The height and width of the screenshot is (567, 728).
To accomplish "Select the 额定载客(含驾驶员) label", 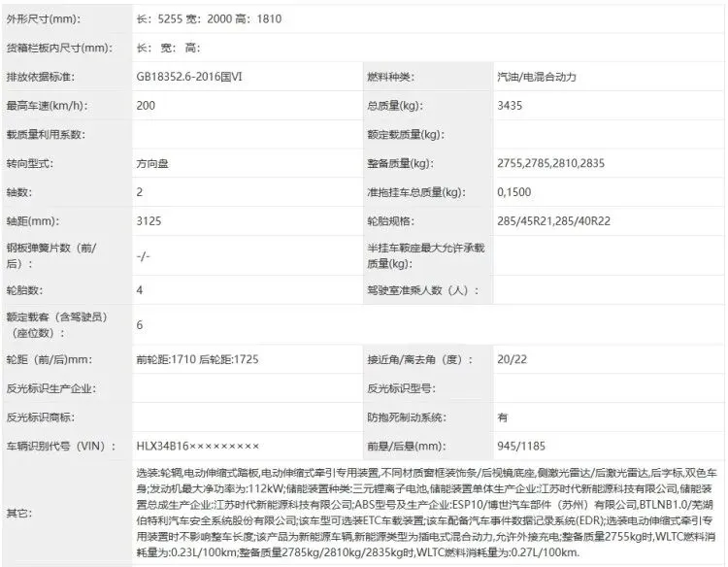I will (x=57, y=325).
